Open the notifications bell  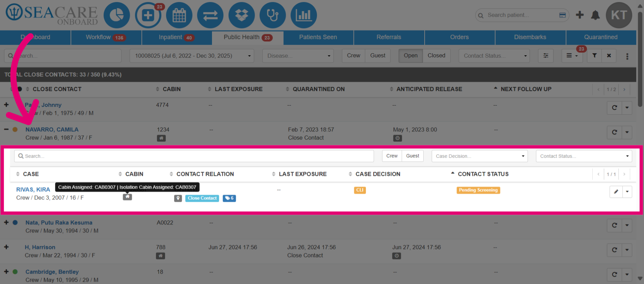click(595, 15)
